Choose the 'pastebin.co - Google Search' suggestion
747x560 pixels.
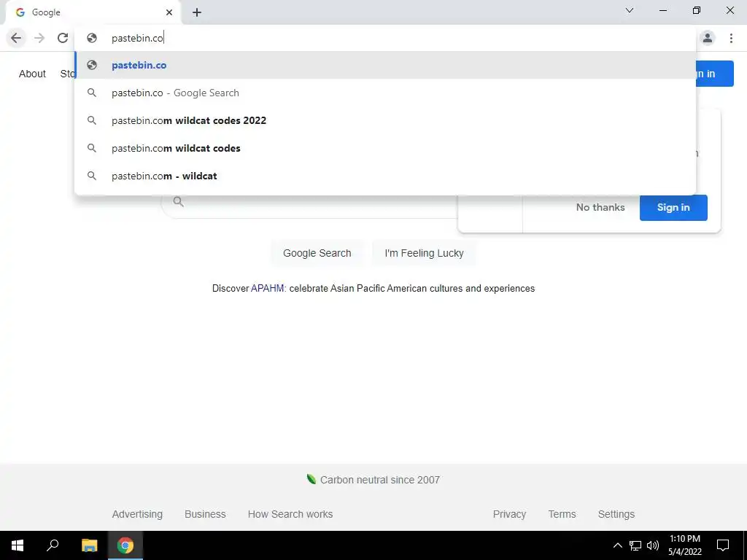pyautogui.click(x=385, y=93)
